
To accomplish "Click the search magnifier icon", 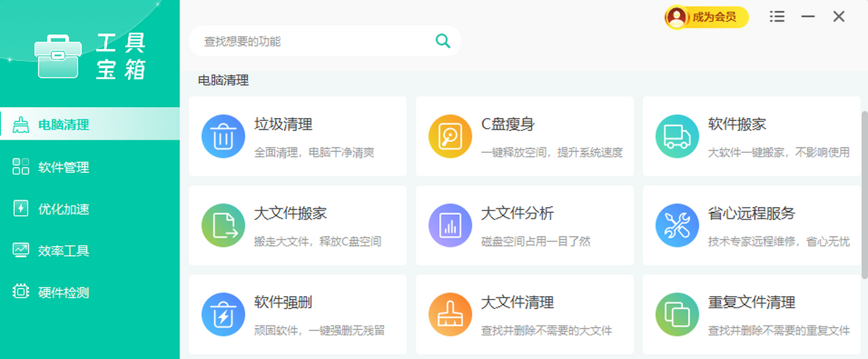I will (443, 41).
